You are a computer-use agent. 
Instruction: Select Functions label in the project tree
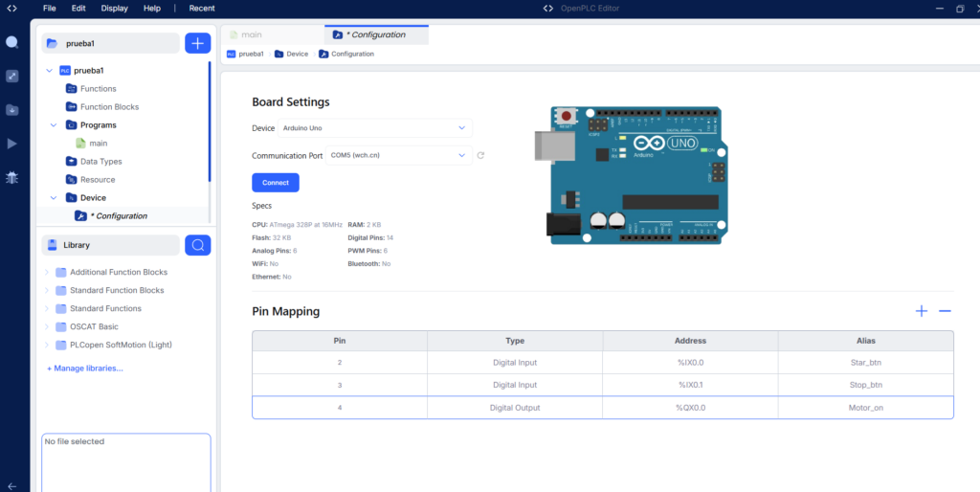99,89
